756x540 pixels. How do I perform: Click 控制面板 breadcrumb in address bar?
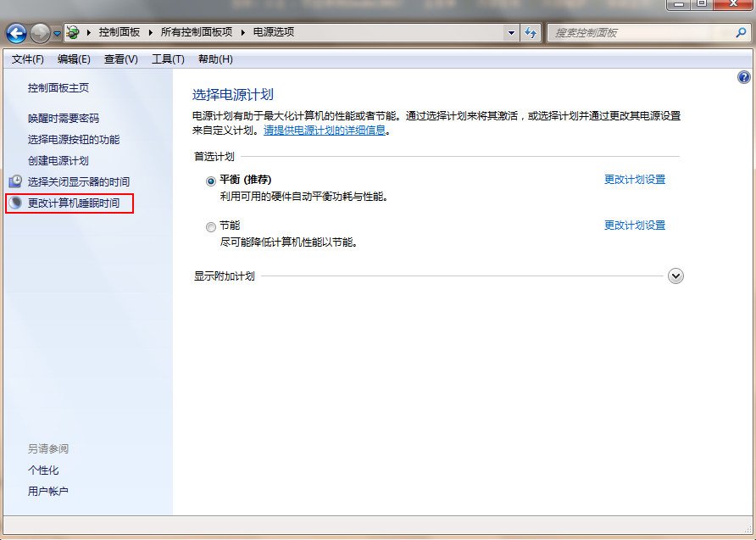click(x=120, y=32)
